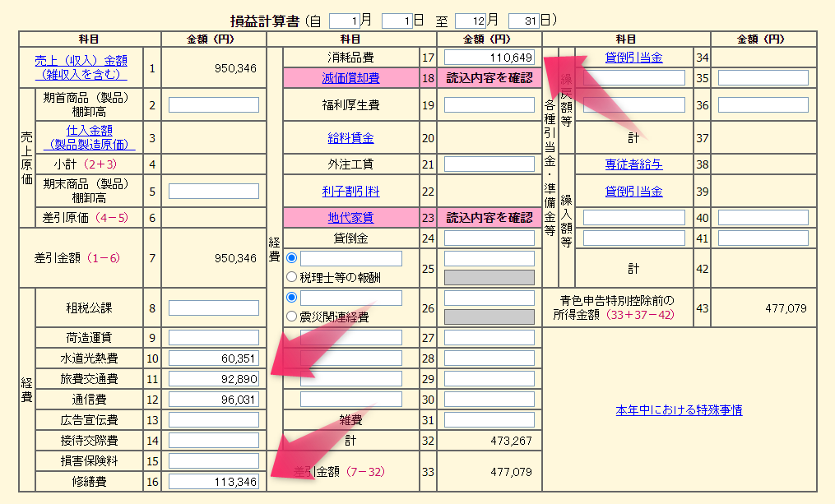This screenshot has height=504, width=835.
Task: Click the 期末商品棚卸高 amount field
Action: (214, 191)
